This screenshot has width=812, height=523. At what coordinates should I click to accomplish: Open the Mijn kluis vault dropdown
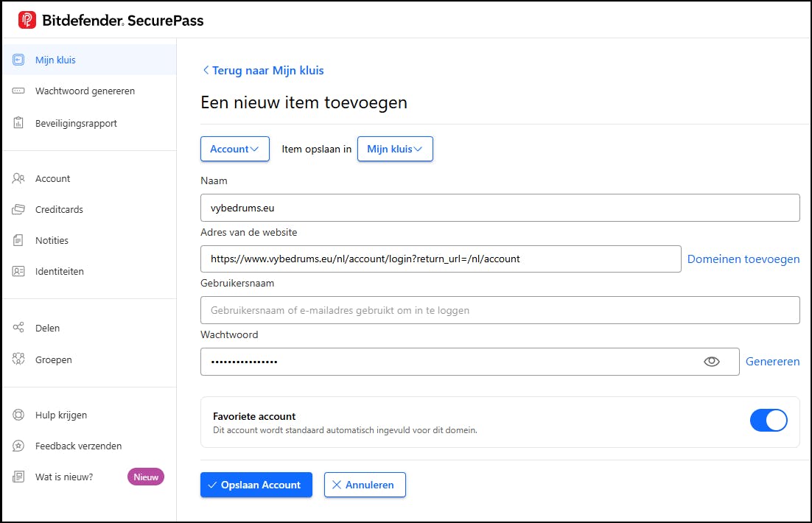(395, 149)
